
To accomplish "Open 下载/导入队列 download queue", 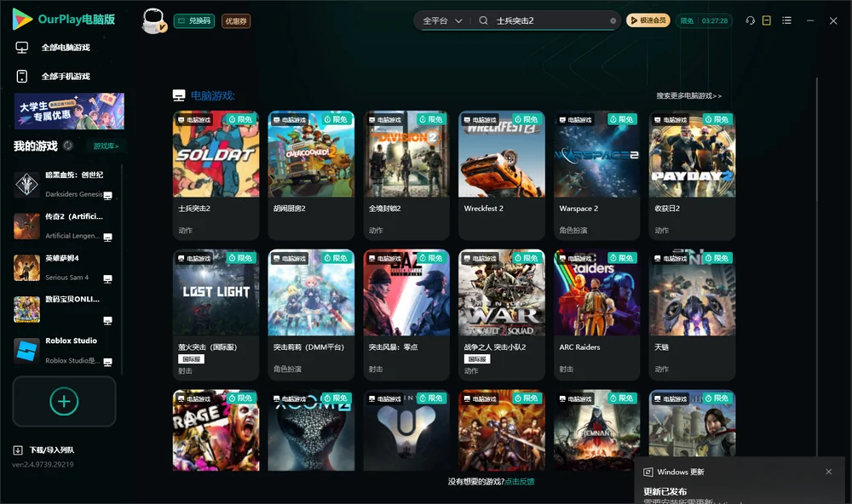I will 44,450.
